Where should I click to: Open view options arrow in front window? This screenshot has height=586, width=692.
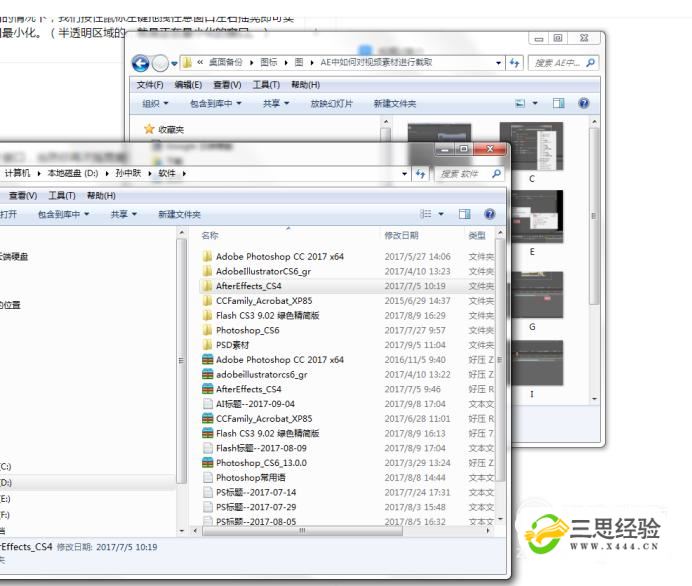[x=441, y=214]
